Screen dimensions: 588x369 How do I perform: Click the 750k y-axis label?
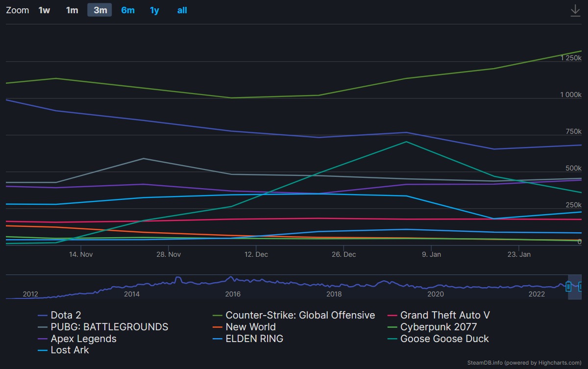coord(573,131)
